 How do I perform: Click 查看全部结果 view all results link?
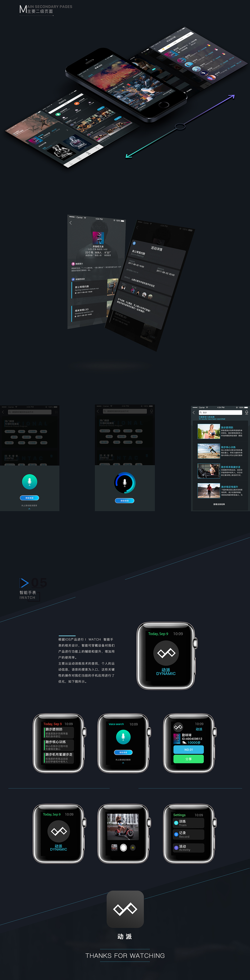click(219, 504)
